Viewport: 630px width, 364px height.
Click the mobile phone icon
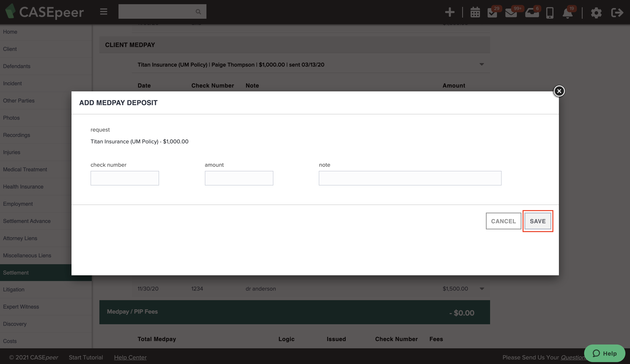point(550,12)
